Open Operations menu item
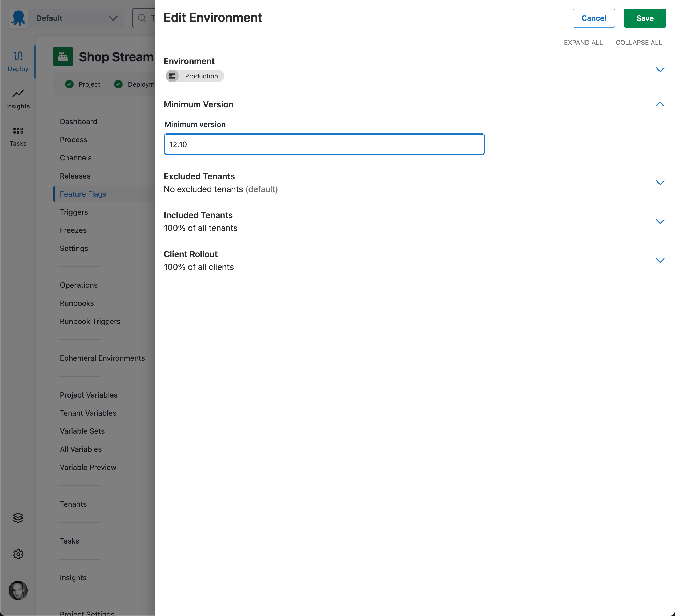The image size is (675, 616). pyautogui.click(x=79, y=285)
